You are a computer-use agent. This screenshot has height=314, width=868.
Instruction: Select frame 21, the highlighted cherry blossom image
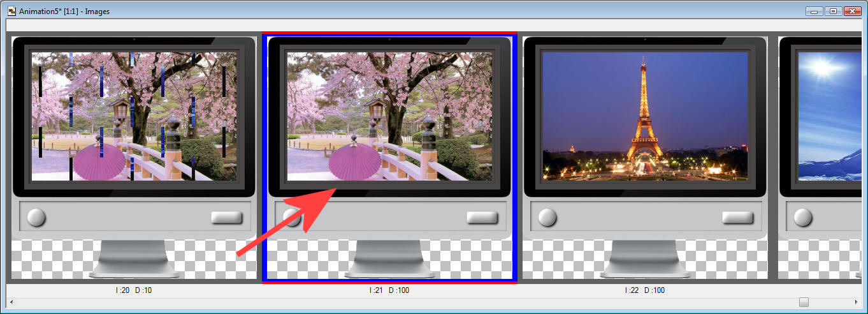(x=389, y=158)
